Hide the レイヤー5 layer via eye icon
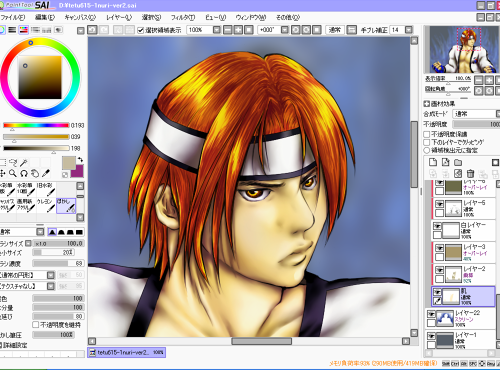 click(439, 203)
